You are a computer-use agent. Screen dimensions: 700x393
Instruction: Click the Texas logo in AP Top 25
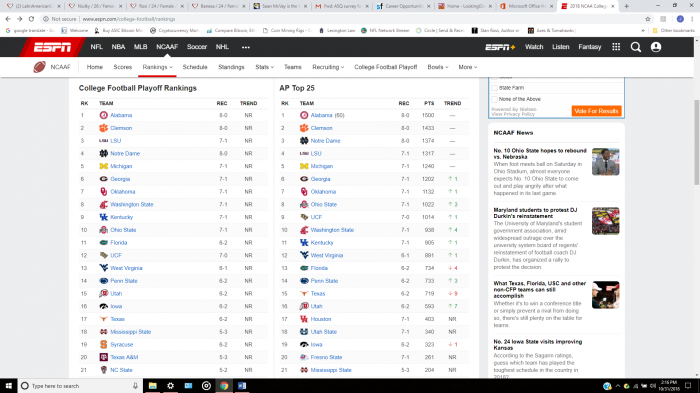tap(304, 294)
